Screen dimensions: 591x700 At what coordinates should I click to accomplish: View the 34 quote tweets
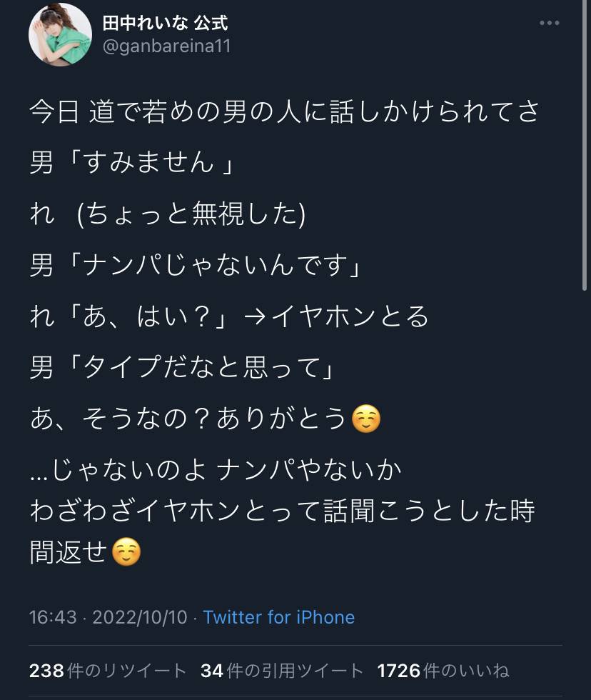coord(282,671)
